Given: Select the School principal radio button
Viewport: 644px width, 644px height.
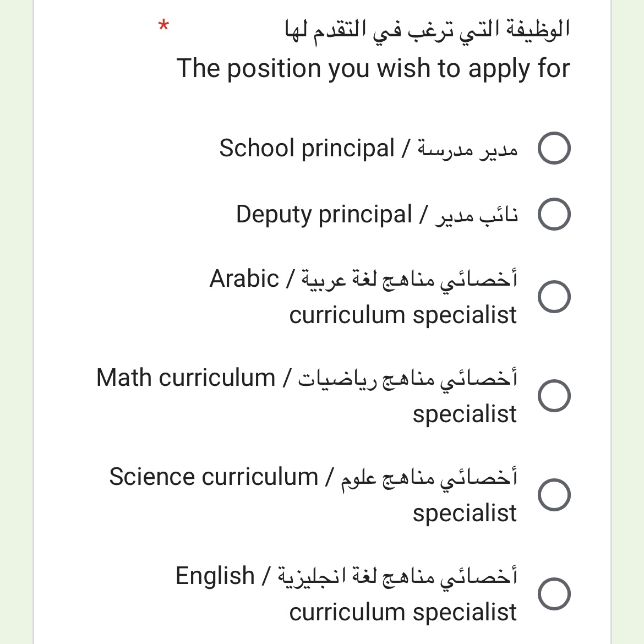Looking at the screenshot, I should point(554,148).
